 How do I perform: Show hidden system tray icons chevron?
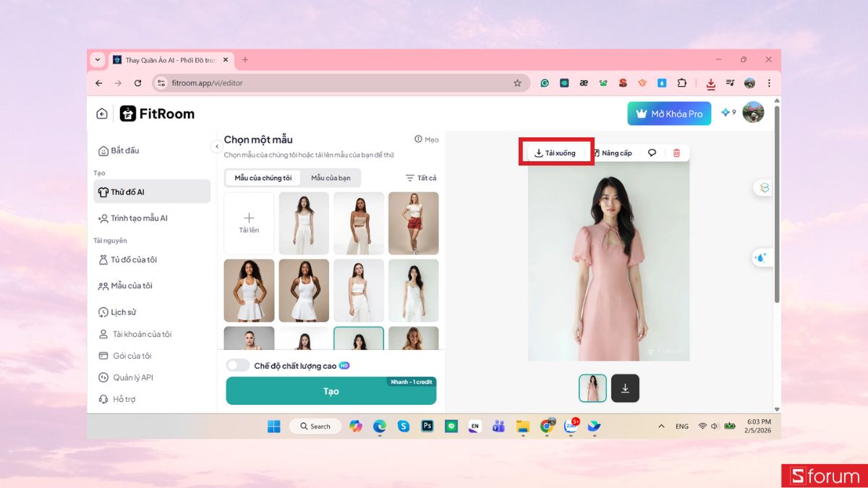click(661, 427)
